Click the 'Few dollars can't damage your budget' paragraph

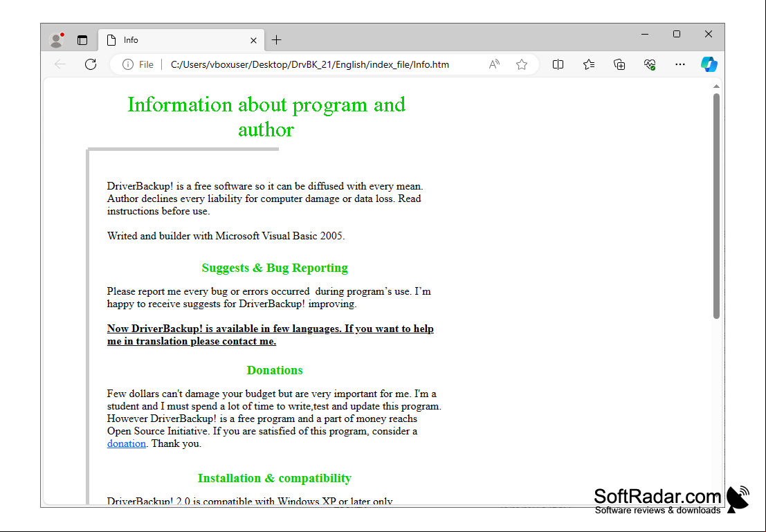(x=274, y=419)
